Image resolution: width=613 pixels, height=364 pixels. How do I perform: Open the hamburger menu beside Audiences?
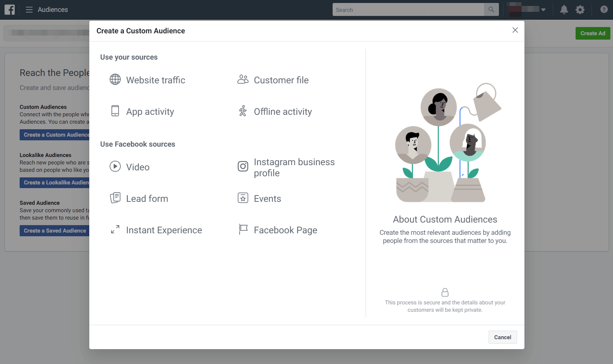point(29,10)
